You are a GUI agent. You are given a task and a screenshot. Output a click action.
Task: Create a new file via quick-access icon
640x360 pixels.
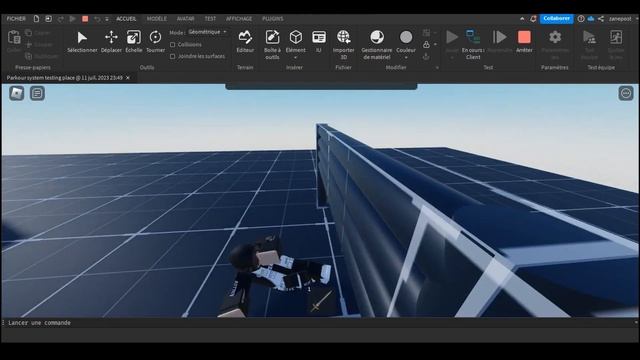pos(36,19)
